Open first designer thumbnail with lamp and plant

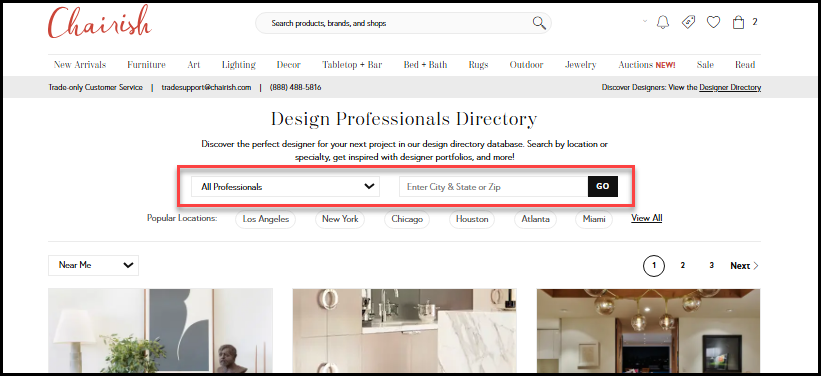coord(160,330)
